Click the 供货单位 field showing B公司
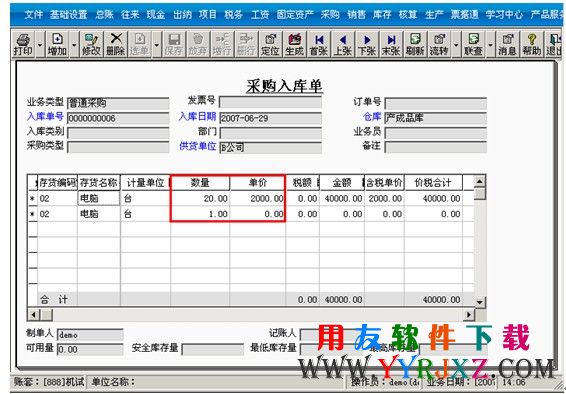This screenshot has width=566, height=394. (x=270, y=148)
